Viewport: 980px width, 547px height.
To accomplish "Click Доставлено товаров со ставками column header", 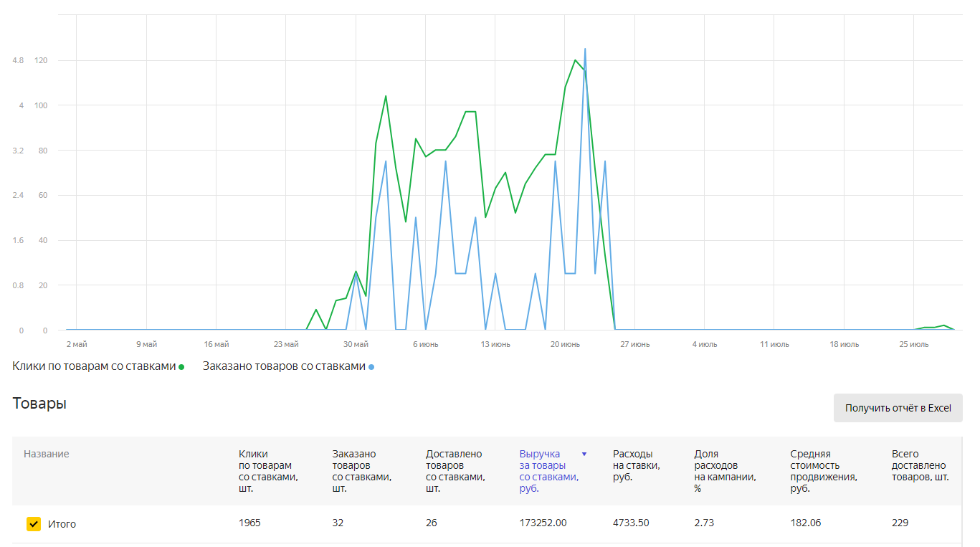I will [455, 471].
